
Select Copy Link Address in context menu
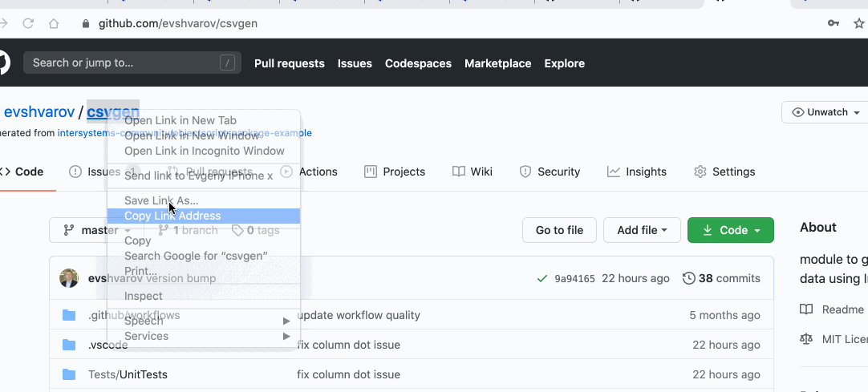(x=203, y=216)
